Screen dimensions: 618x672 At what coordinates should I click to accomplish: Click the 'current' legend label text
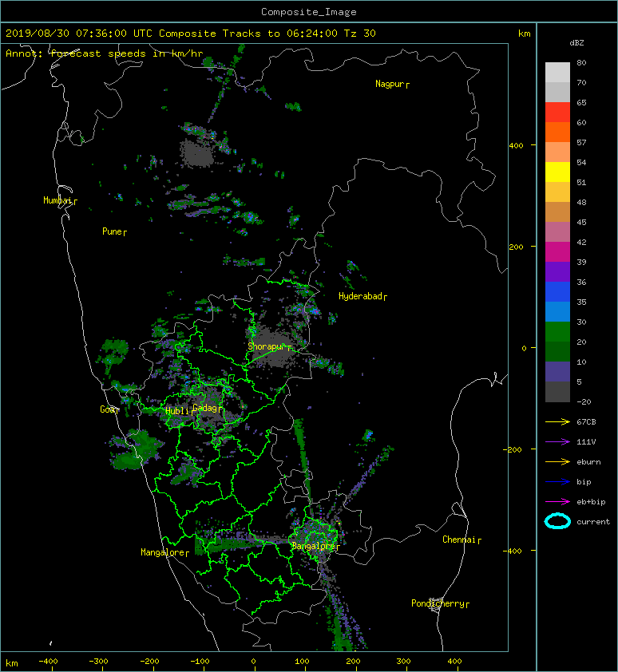pos(593,522)
